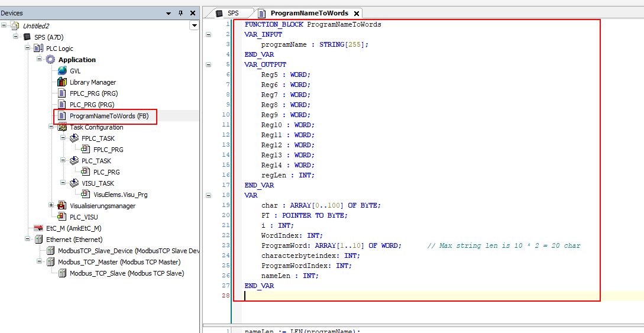Collapse the Modbus_TCP_Master node
Image resolution: width=644 pixels, height=333 pixels.
40,261
